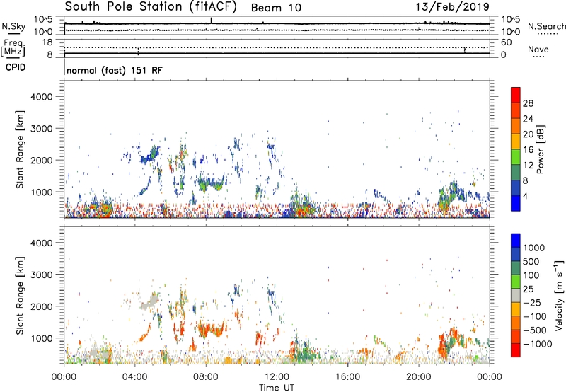Click the South Pole Station (fitACF) title
Viewport: 566px width, 392px height.
coord(151,7)
